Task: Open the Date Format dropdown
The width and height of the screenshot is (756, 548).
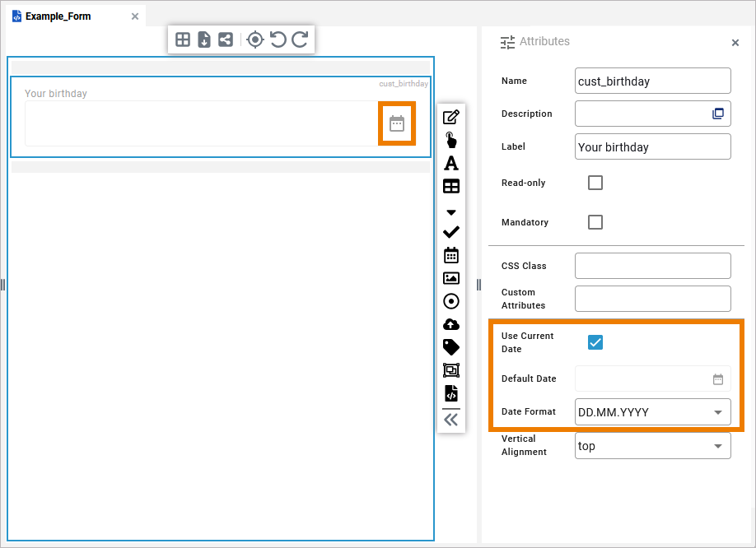Action: point(652,412)
